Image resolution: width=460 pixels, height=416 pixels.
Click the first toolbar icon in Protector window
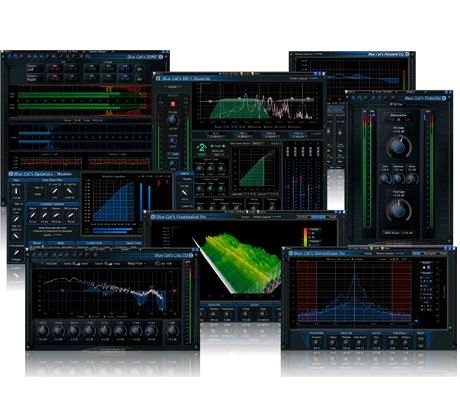click(x=354, y=98)
